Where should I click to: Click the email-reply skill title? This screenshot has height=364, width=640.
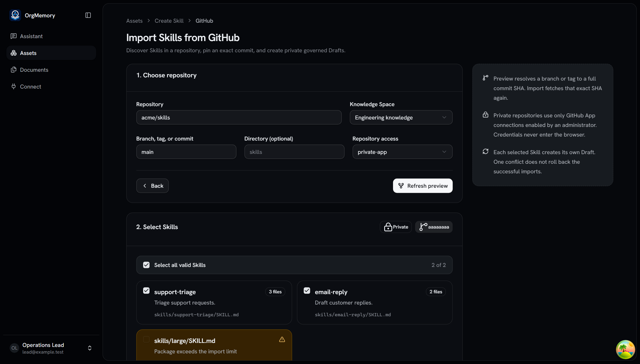pos(331,292)
